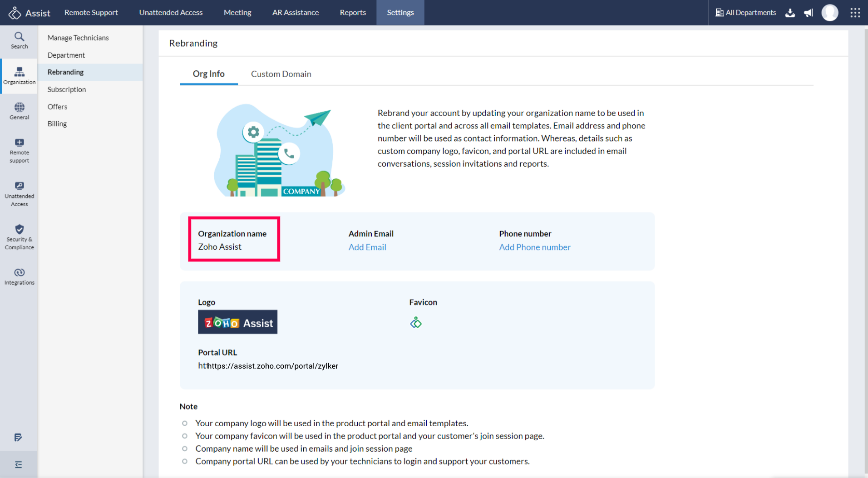This screenshot has width=868, height=478.
Task: Open the AR Assistance menu
Action: point(296,13)
